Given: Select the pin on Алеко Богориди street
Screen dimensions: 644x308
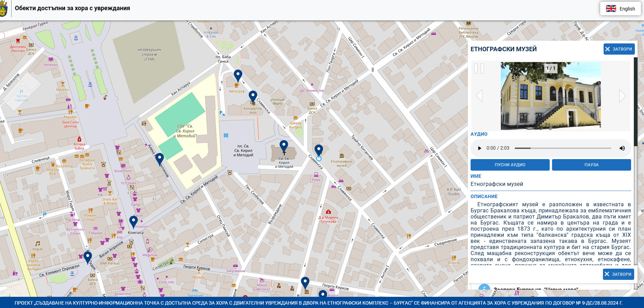Looking at the screenshot, I should tap(159, 159).
